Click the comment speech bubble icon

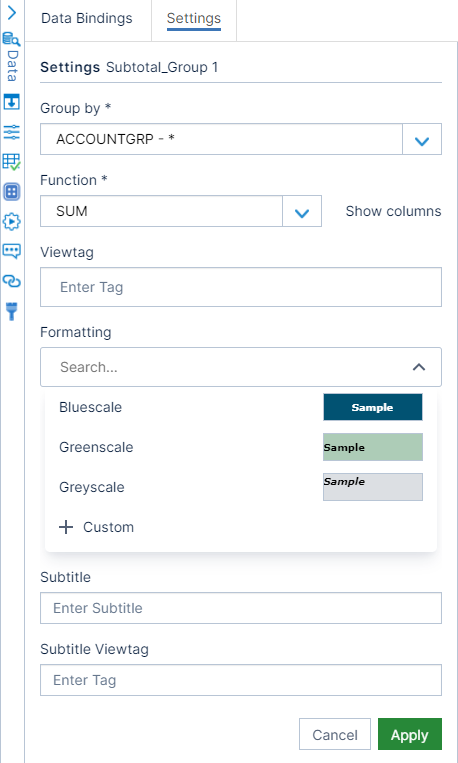[x=12, y=251]
